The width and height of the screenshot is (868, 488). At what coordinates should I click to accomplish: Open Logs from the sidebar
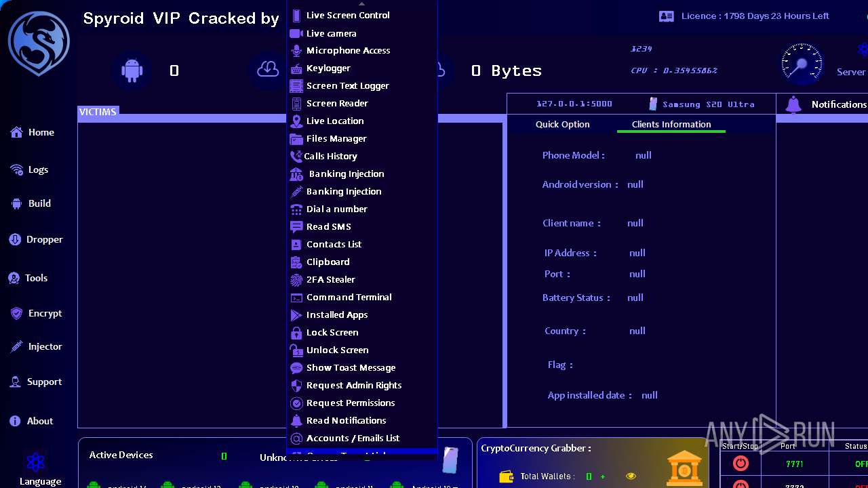(x=30, y=169)
